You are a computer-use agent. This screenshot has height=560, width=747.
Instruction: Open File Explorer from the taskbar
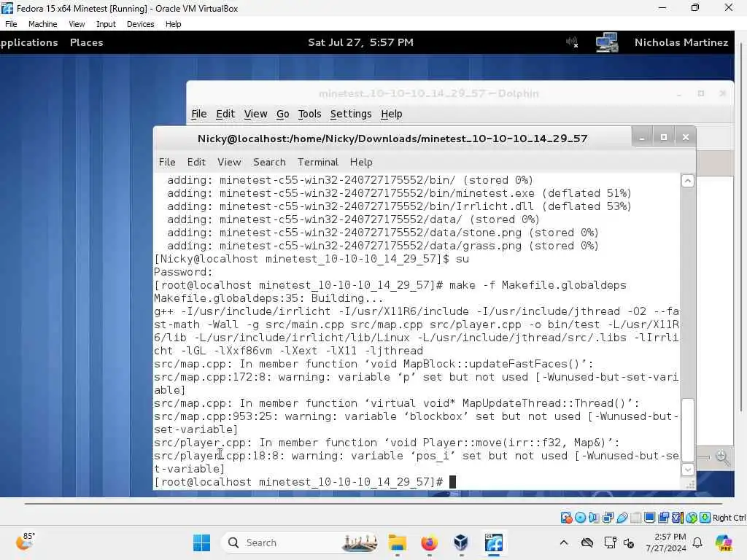click(x=397, y=542)
